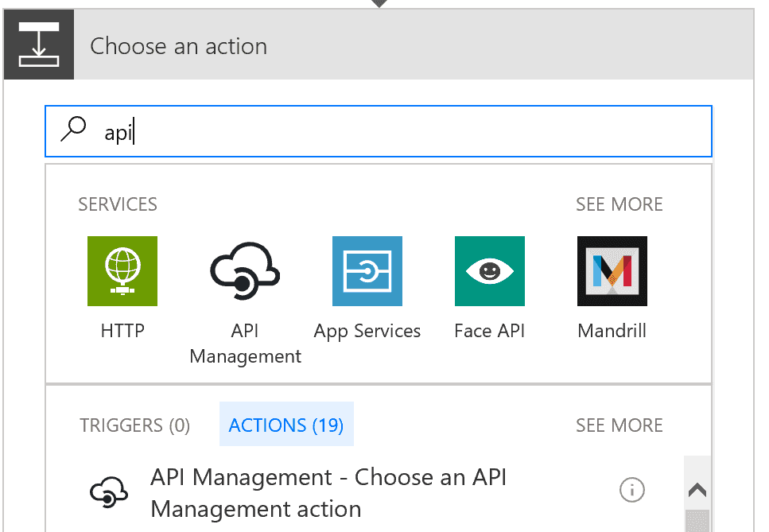
Task: Click SEE MORE next to Services
Action: (x=619, y=204)
